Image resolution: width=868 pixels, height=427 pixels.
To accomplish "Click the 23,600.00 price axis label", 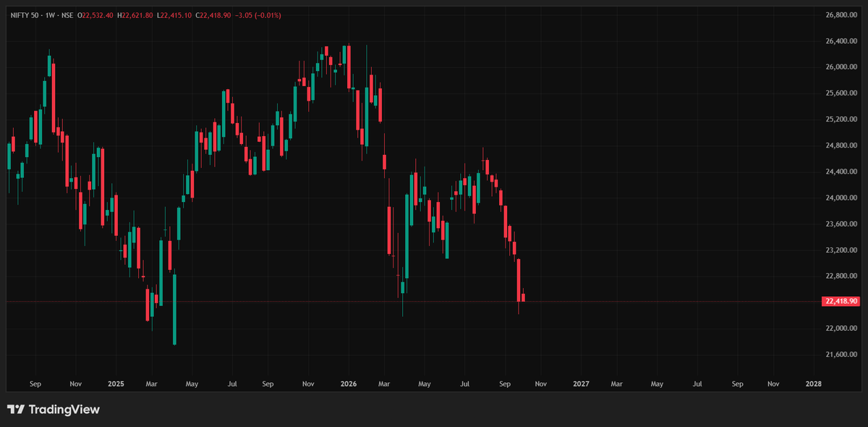I will pyautogui.click(x=841, y=224).
